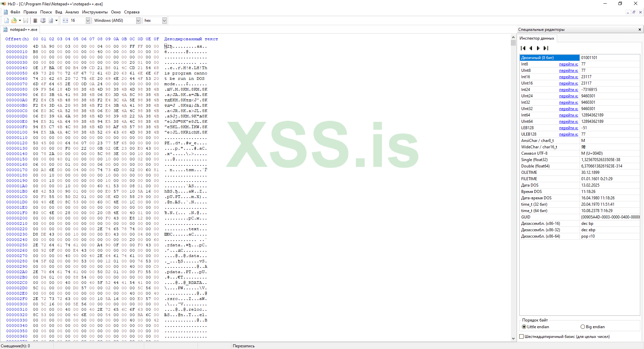The width and height of the screenshot is (644, 349).
Task: Open the bytes per row dropdown showing 16
Action: pyautogui.click(x=88, y=20)
